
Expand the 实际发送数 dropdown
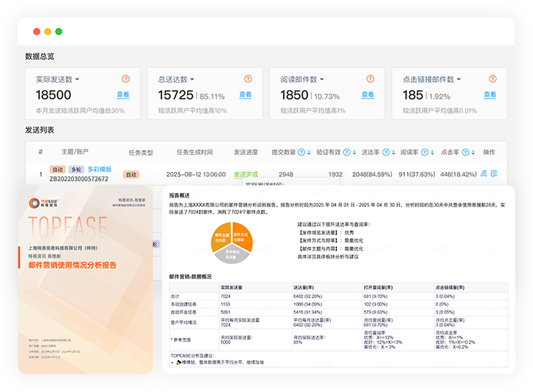77,79
